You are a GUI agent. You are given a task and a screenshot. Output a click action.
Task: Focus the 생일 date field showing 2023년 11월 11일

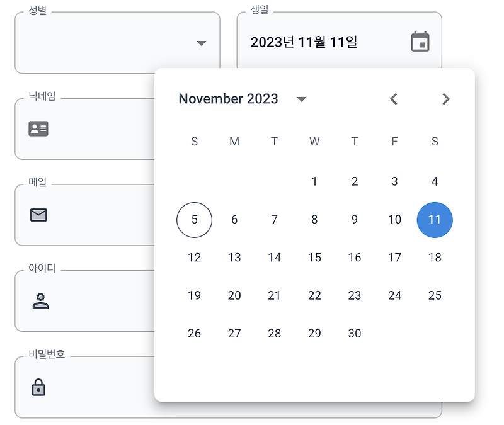340,42
